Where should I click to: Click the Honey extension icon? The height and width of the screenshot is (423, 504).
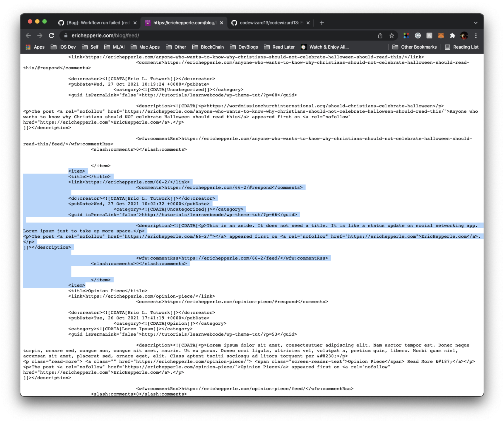coord(429,36)
